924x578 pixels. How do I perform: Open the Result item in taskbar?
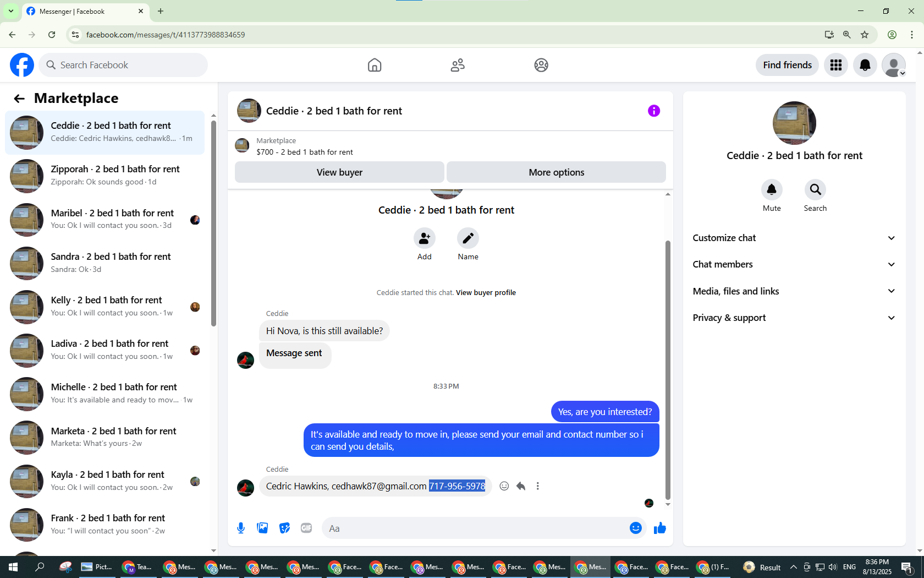[762, 567]
